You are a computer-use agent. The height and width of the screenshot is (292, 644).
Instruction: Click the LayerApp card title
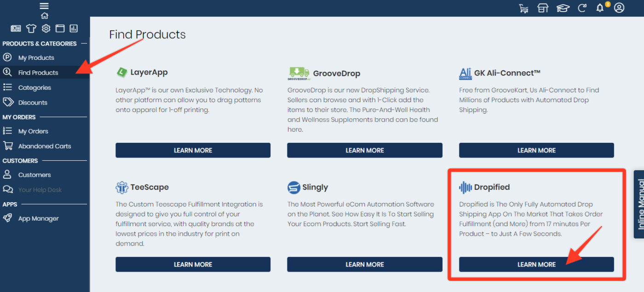[149, 72]
